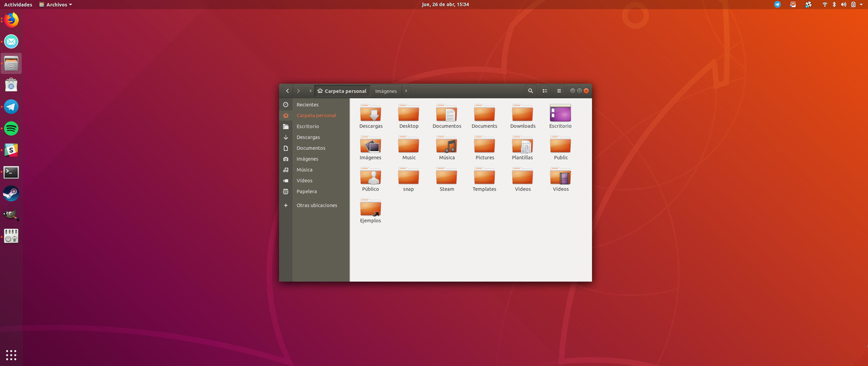Open the Ejemplos folder
This screenshot has height=366, width=868.
click(370, 210)
